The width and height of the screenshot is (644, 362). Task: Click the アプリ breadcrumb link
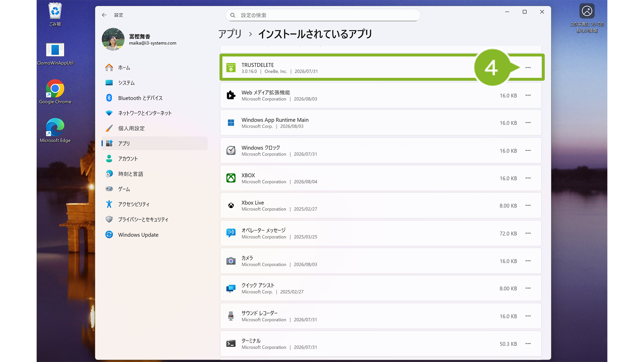230,34
